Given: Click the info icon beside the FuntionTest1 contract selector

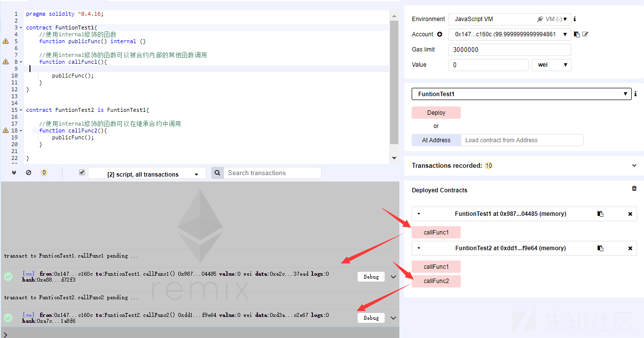Looking at the screenshot, I should coord(635,94).
